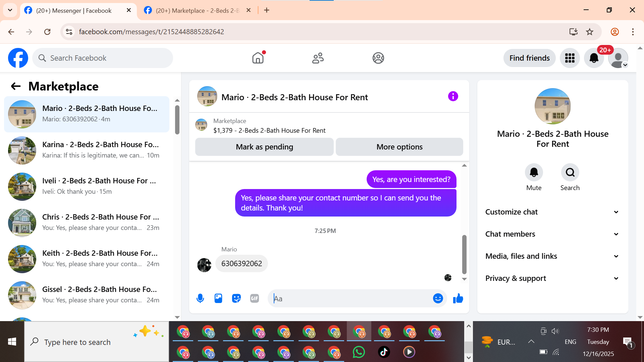Viewport: 644px width, 362px height.
Task: Expand Privacy & support section
Action: pos(552,278)
